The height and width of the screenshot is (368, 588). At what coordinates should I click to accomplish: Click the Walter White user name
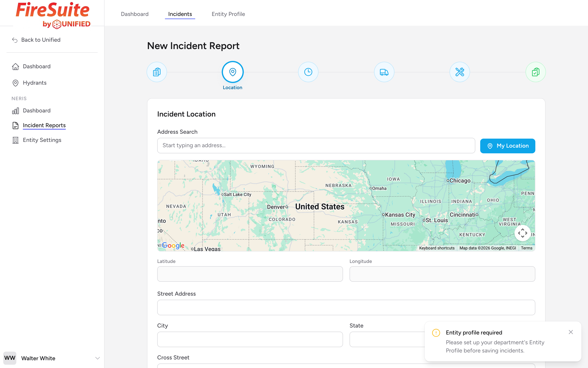point(38,358)
